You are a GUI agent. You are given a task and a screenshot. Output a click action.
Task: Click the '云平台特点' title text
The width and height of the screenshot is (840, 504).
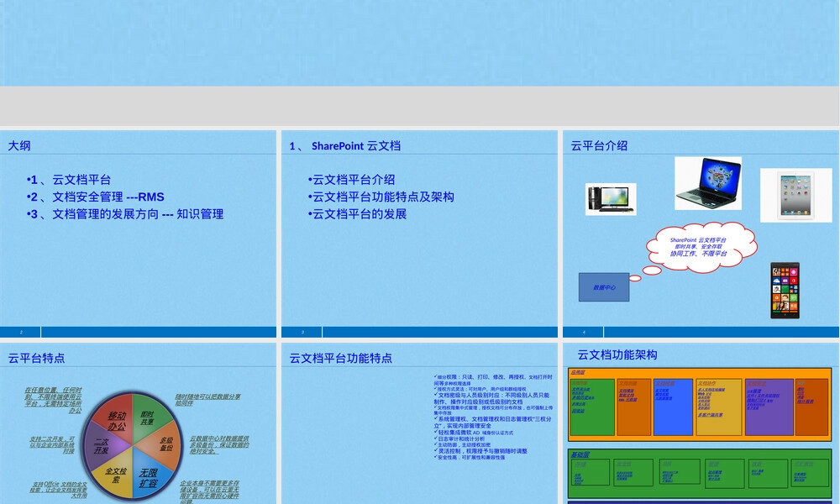click(36, 358)
